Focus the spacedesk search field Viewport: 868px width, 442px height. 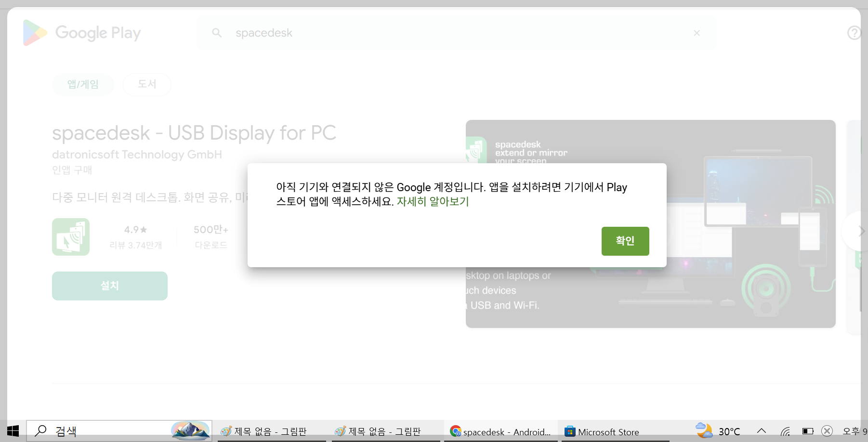point(457,33)
